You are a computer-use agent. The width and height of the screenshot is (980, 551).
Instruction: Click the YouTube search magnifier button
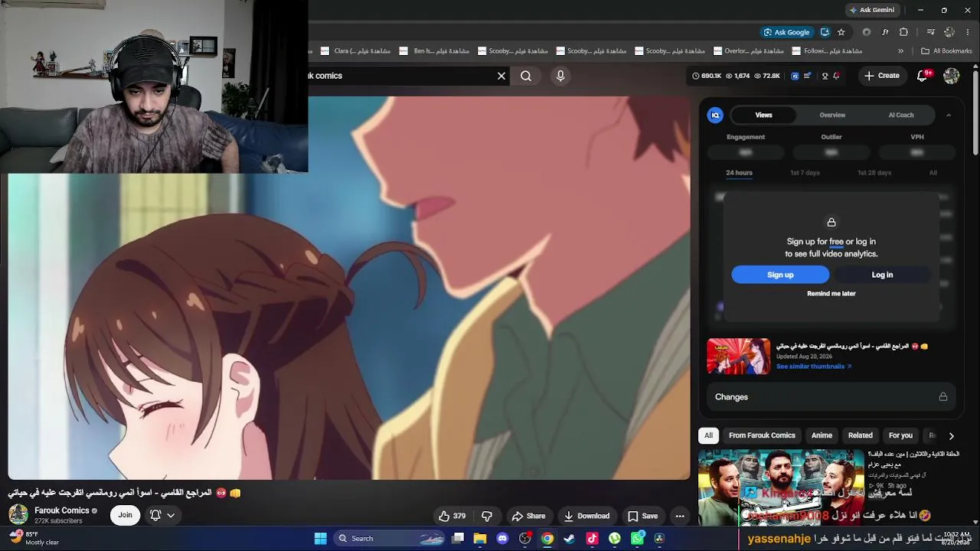(x=526, y=76)
